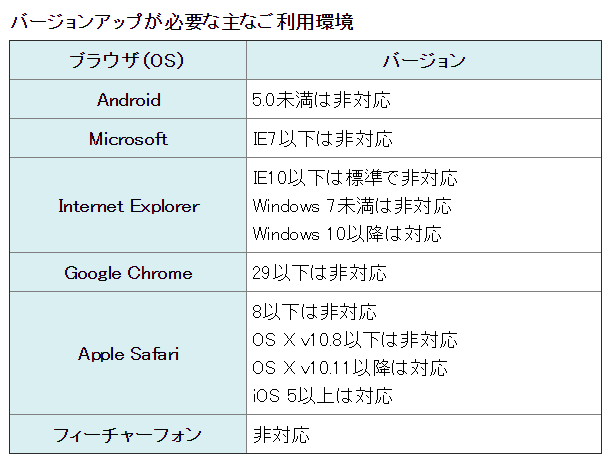Click the ブラウザ(OS) column header

(x=128, y=61)
